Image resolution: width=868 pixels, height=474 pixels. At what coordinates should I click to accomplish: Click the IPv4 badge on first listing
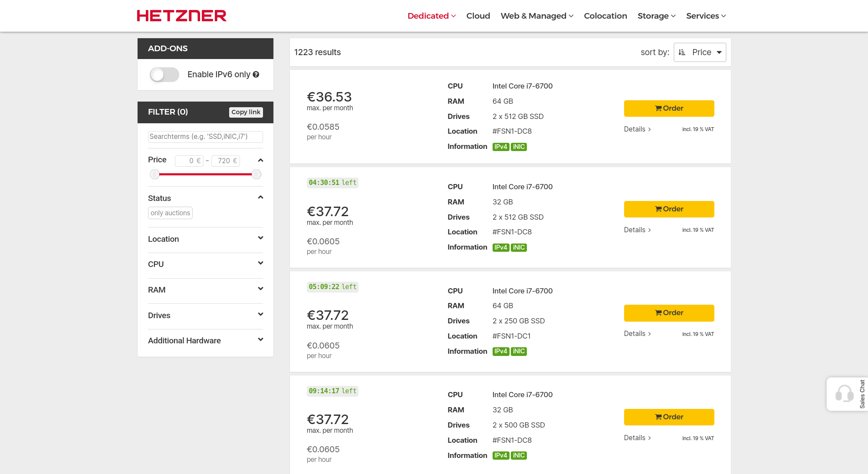(500, 147)
